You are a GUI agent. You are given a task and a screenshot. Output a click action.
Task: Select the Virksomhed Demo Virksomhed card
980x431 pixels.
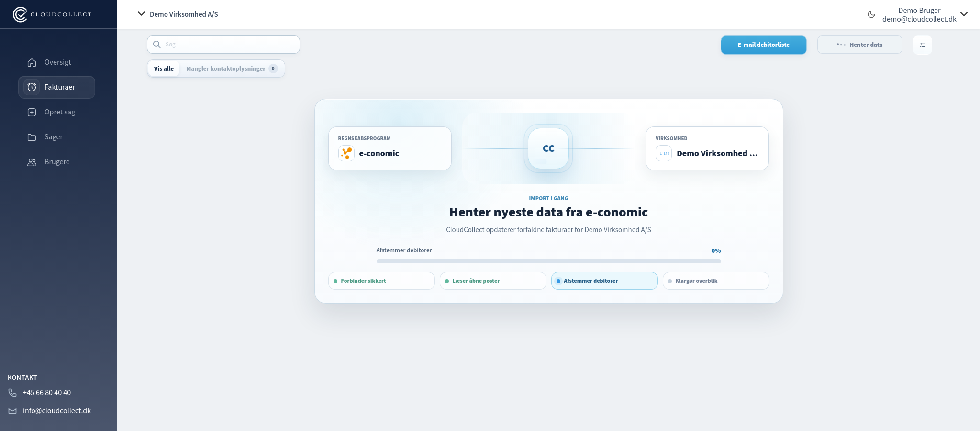coord(707,148)
